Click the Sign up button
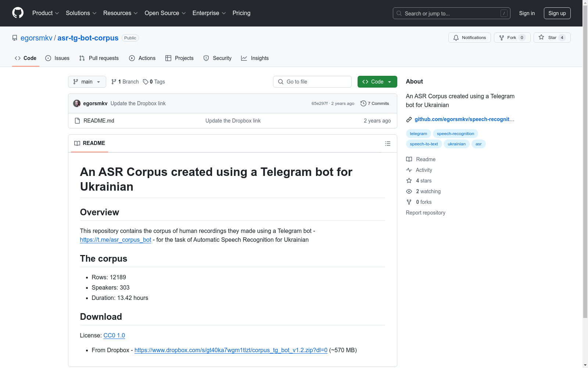 point(557,13)
